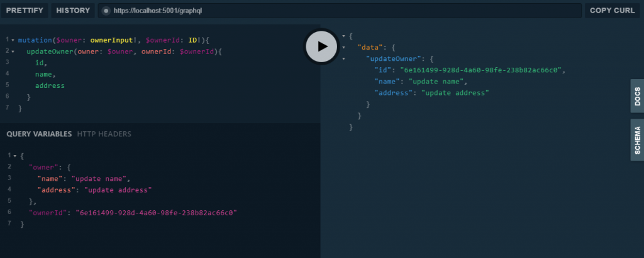The width and height of the screenshot is (644, 258).
Task: Open the DOCS side tab
Action: point(636,96)
